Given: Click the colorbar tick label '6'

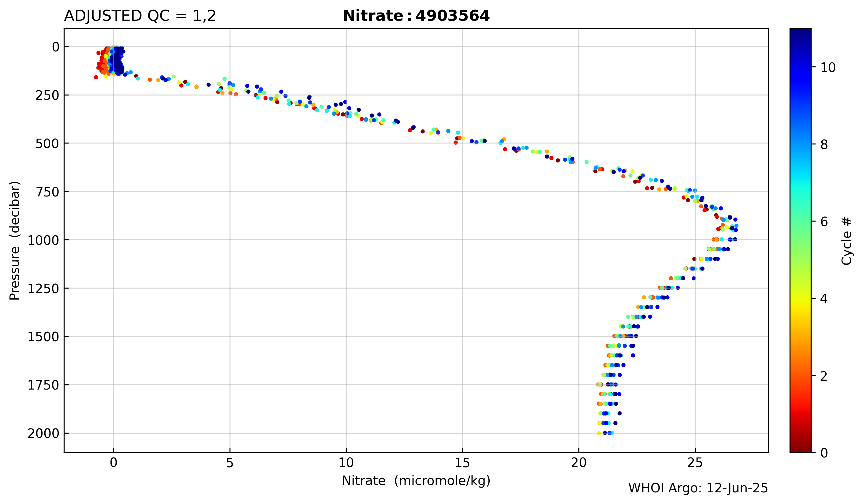Looking at the screenshot, I should (x=824, y=222).
